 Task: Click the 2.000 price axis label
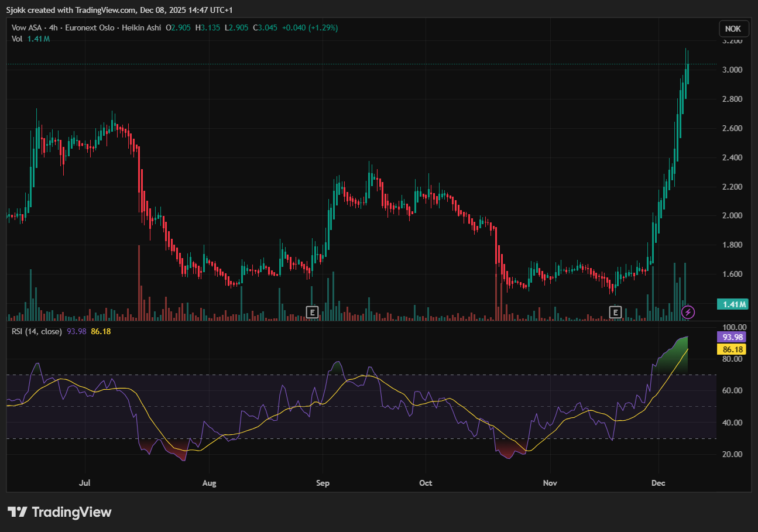coord(732,216)
